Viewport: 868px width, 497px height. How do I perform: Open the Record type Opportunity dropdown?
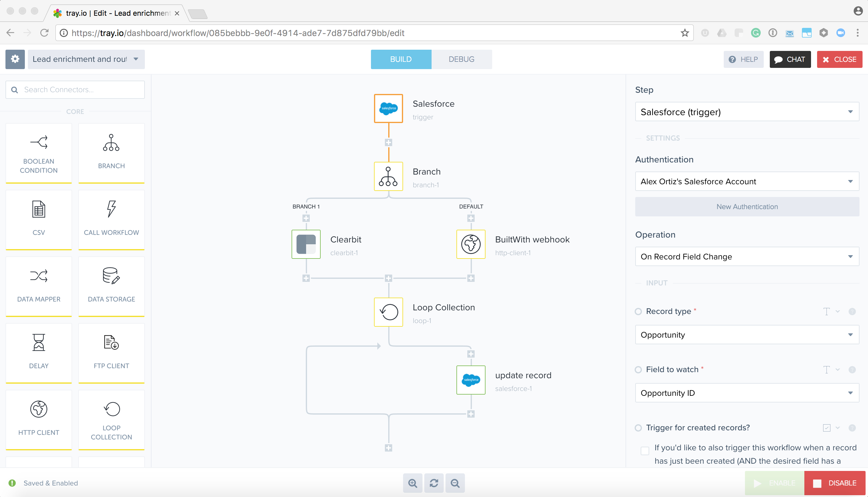(x=747, y=335)
